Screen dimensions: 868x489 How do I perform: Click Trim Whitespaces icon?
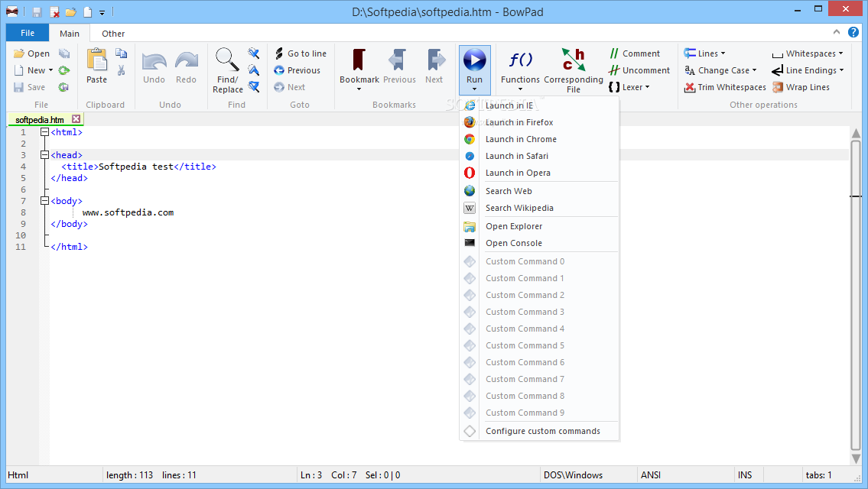(x=689, y=87)
